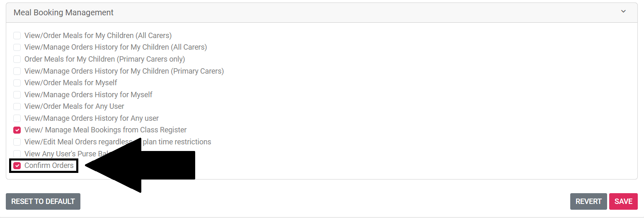Screen dimensions: 644x218
Task: Uncheck the Confirm Orders checkbox
Action: point(17,165)
